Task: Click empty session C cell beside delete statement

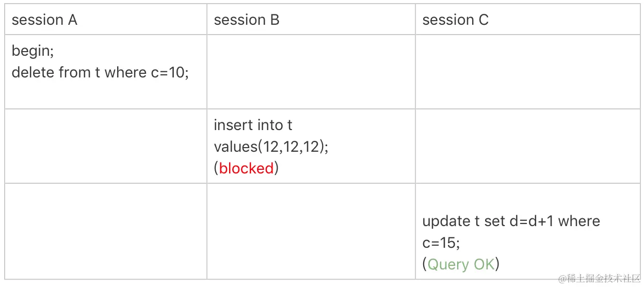Action: click(527, 72)
